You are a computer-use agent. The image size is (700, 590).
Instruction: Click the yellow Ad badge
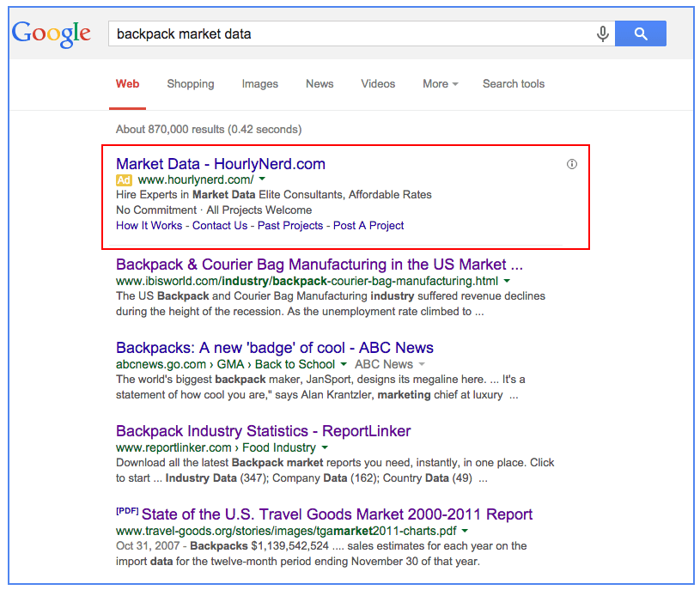[125, 180]
